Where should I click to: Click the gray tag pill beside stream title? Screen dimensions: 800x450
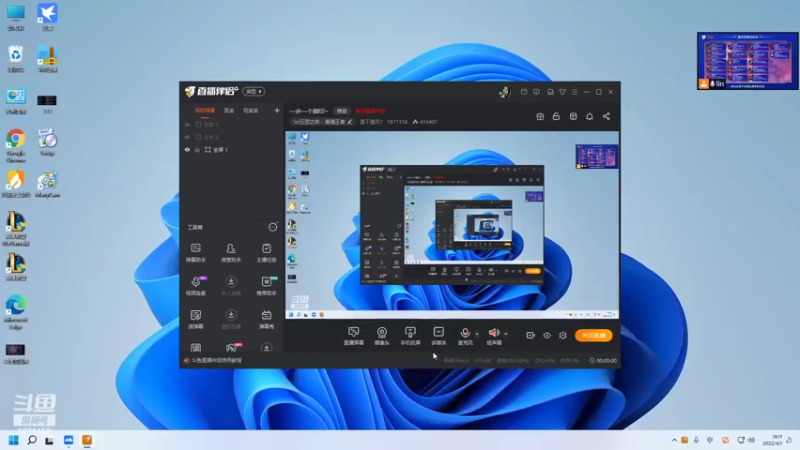coord(341,111)
